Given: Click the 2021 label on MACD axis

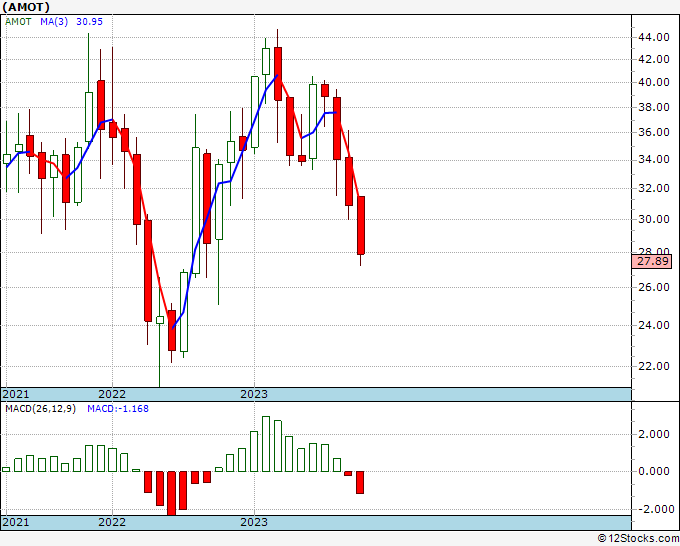Looking at the screenshot, I should (16, 522).
